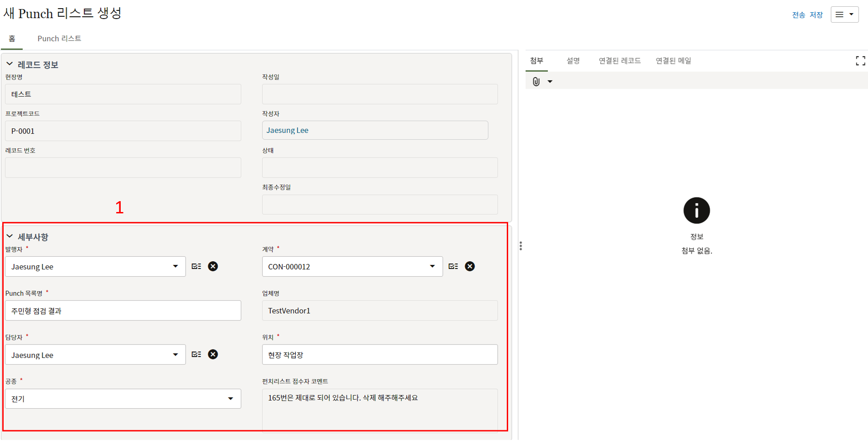The height and width of the screenshot is (443, 868).
Task: Click the Punch 목록명 input field
Action: (x=123, y=311)
